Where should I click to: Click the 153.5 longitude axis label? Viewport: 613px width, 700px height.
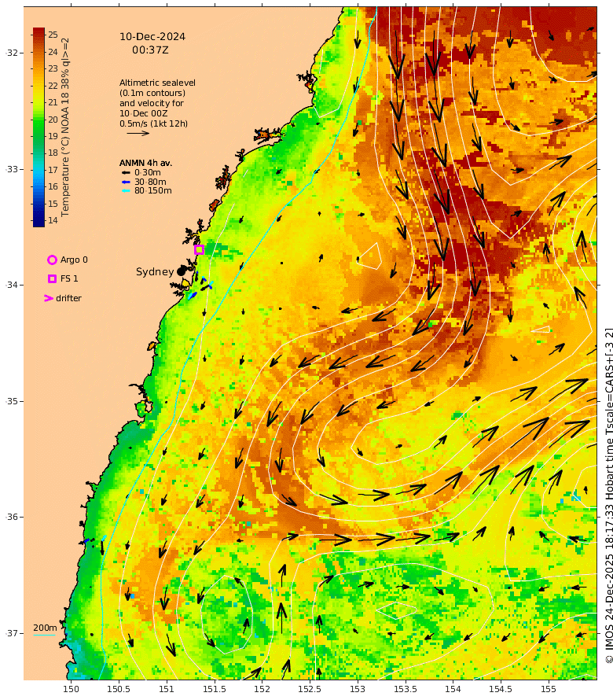(406, 689)
